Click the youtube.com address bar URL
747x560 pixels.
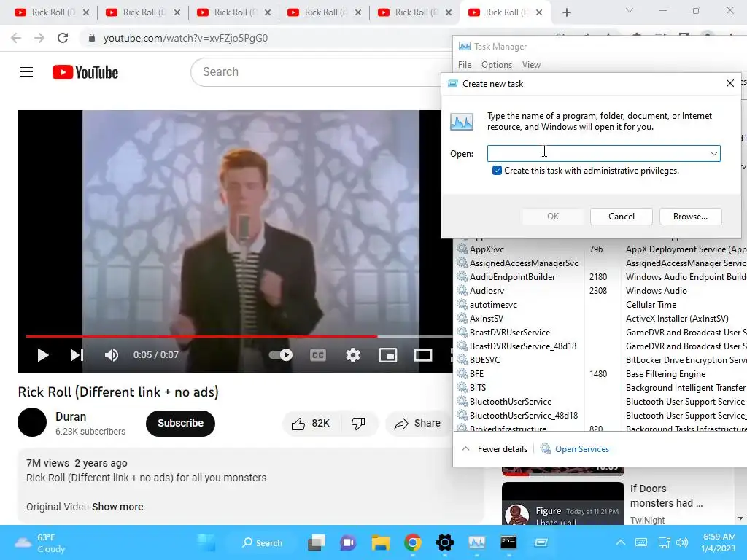[185, 38]
